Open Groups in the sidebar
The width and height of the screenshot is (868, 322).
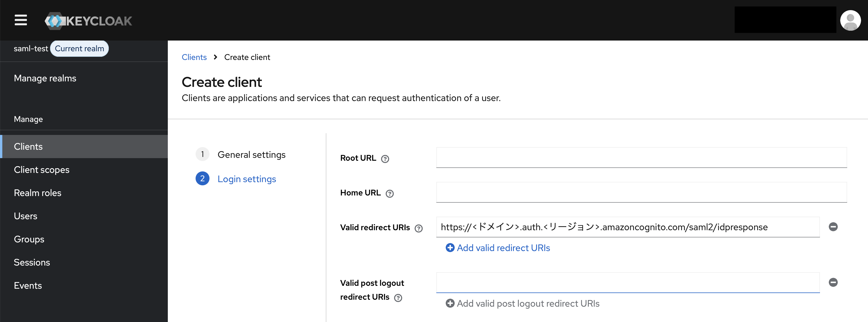click(x=84, y=239)
